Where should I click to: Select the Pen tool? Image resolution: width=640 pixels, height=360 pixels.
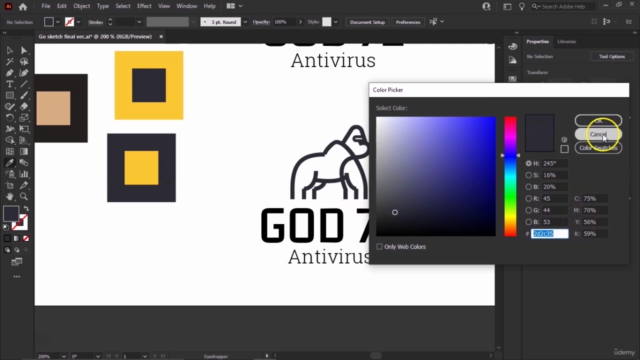click(x=9, y=73)
